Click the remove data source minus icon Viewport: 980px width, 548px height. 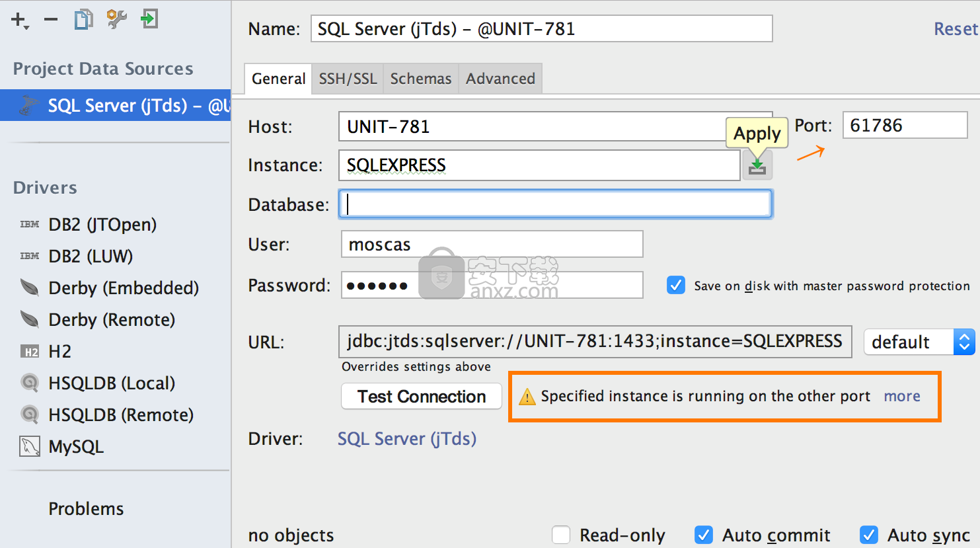[51, 20]
